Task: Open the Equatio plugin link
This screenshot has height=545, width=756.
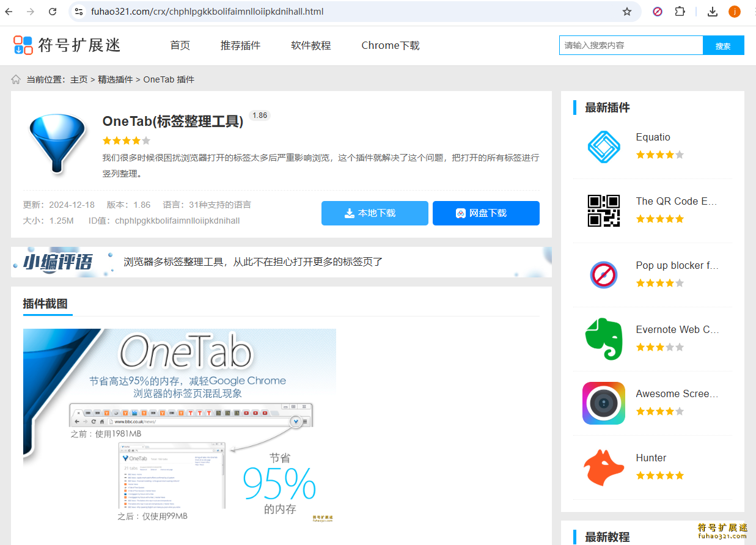Action: pyautogui.click(x=653, y=137)
